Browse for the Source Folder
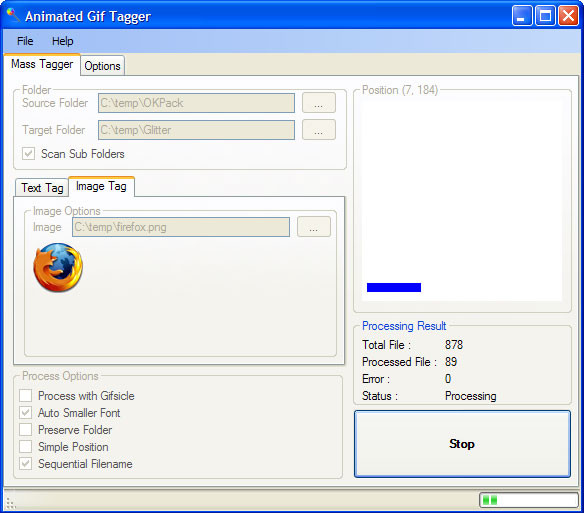 (x=318, y=103)
